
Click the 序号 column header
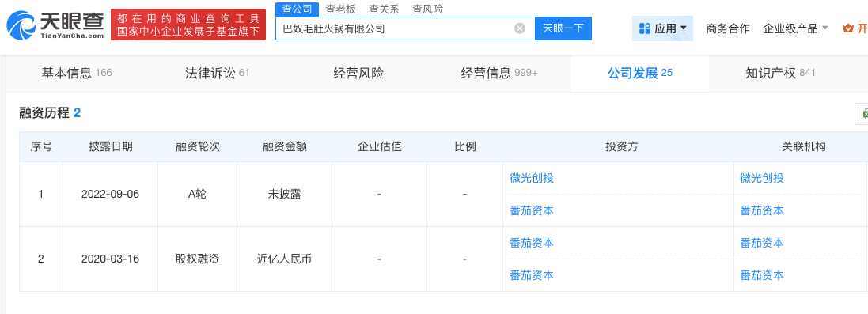pyautogui.click(x=41, y=147)
